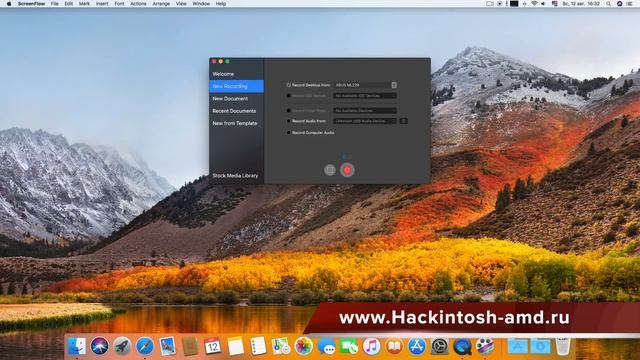Open Safari from the Dock

coord(144,347)
